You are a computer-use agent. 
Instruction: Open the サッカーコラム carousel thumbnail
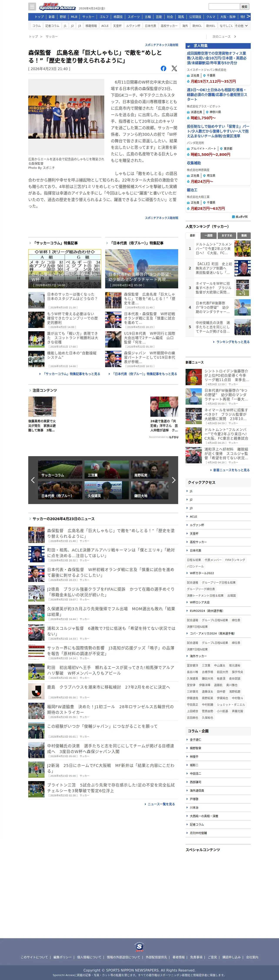60,469
